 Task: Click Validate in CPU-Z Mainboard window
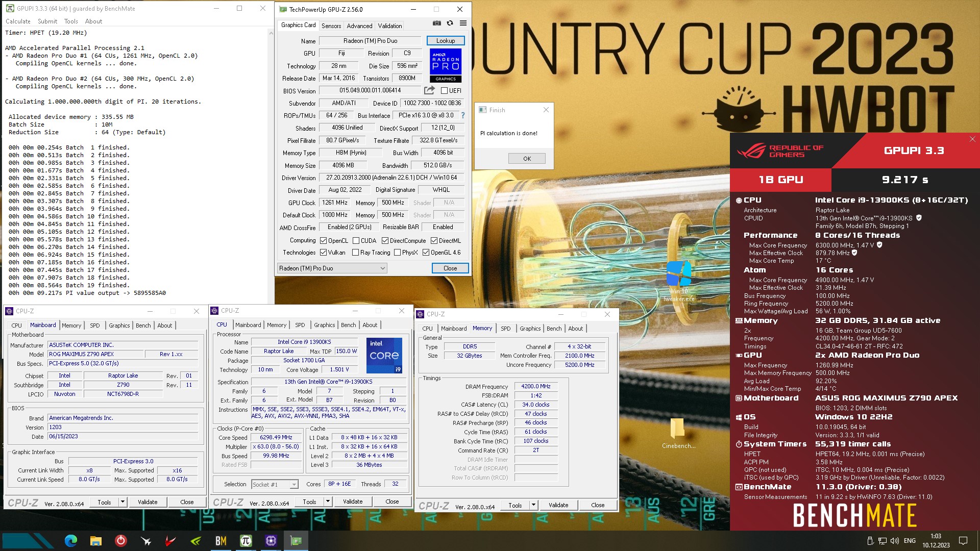click(x=148, y=502)
